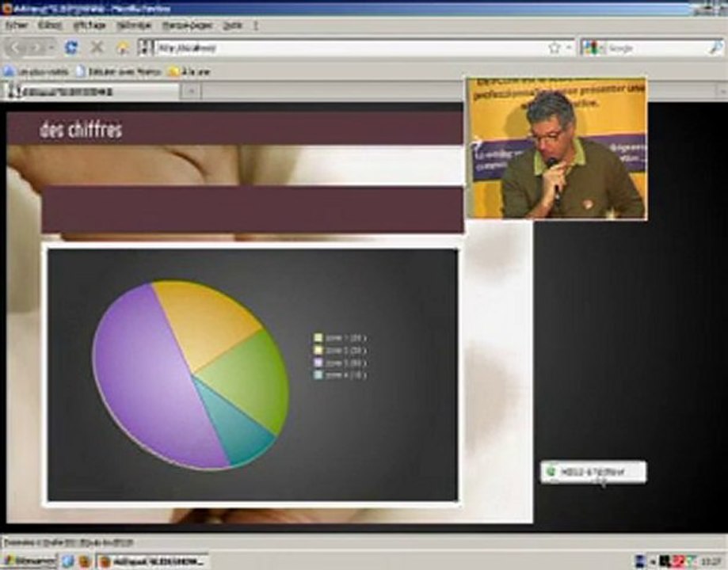Stop loading with the X icon
The height and width of the screenshot is (570, 728).
tap(97, 47)
